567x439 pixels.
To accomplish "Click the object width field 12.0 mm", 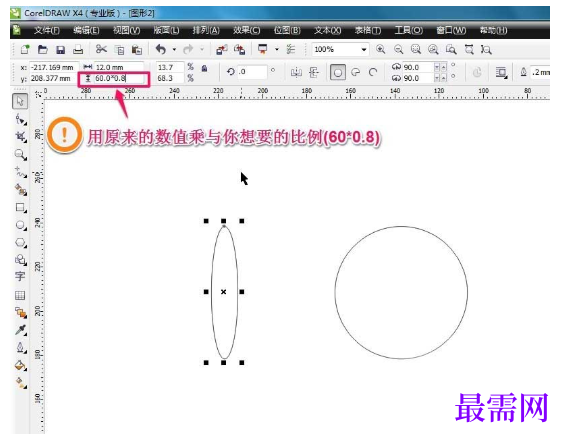I will point(119,67).
